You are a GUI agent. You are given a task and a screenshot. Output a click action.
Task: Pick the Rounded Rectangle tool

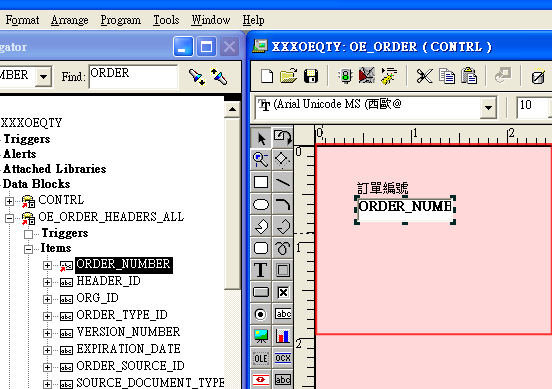pos(261,248)
